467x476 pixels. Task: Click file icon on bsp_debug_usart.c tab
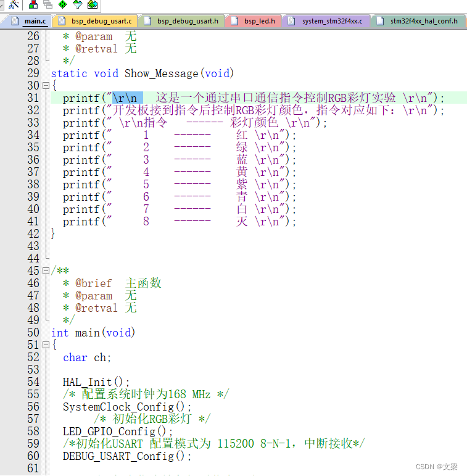[62, 21]
